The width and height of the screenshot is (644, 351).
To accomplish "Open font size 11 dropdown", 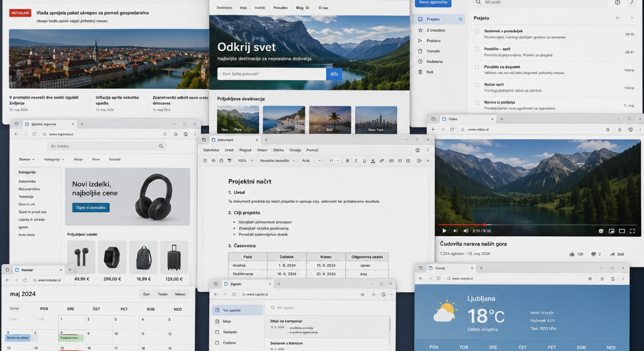I will [x=334, y=161].
